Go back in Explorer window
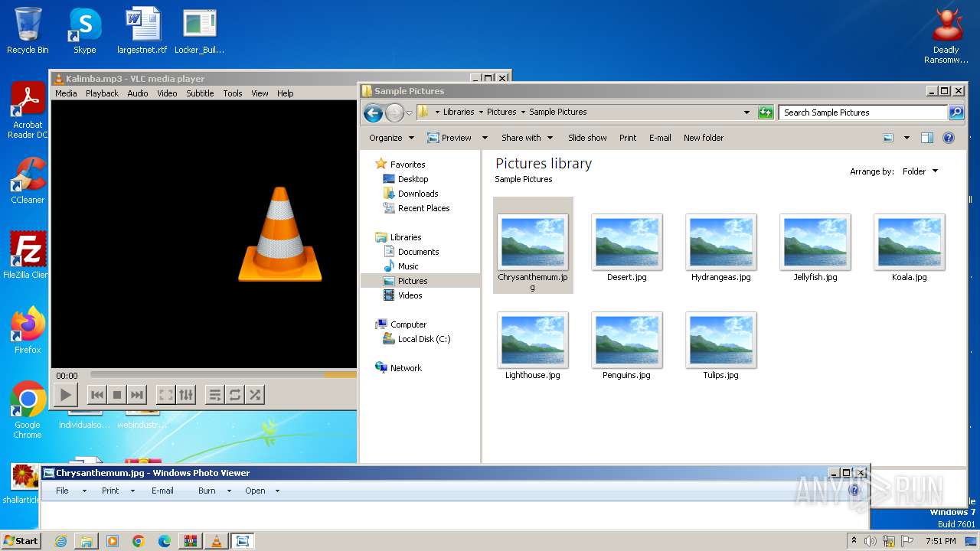 click(x=373, y=113)
